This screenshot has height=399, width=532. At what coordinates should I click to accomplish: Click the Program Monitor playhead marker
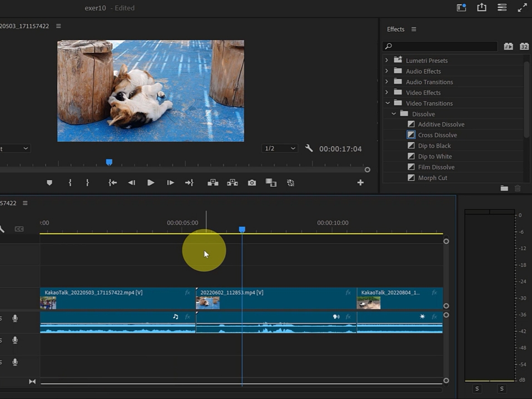pyautogui.click(x=109, y=162)
